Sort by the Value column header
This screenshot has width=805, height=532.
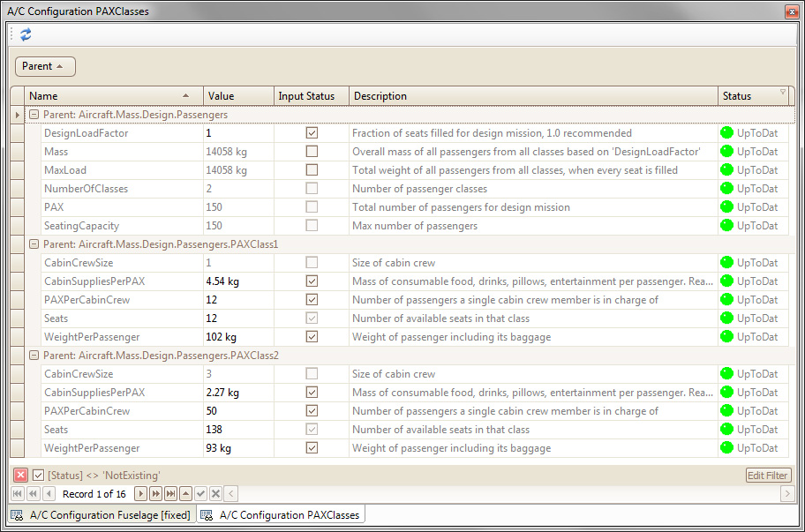click(x=238, y=96)
